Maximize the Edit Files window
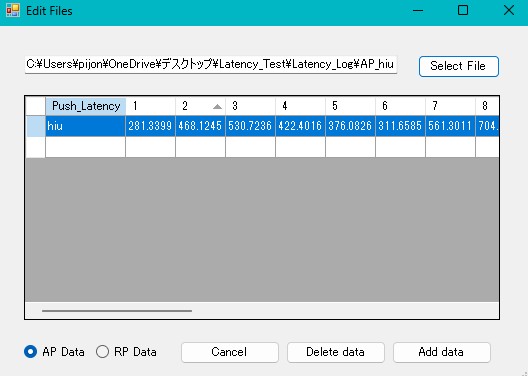The image size is (528, 376). pos(463,10)
